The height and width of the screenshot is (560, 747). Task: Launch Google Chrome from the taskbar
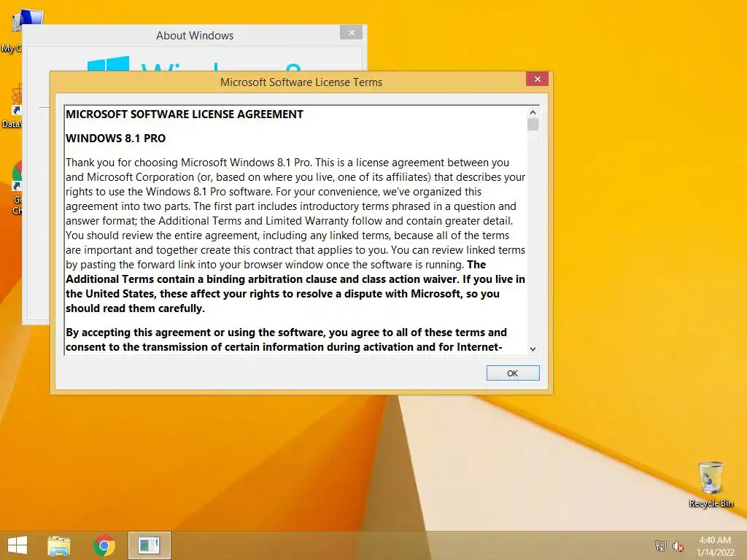click(x=104, y=545)
